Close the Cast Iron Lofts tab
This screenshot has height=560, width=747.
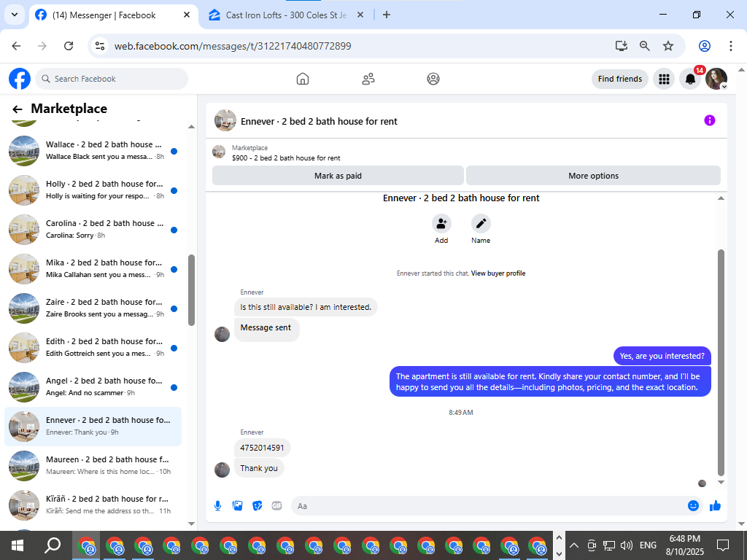pos(360,15)
